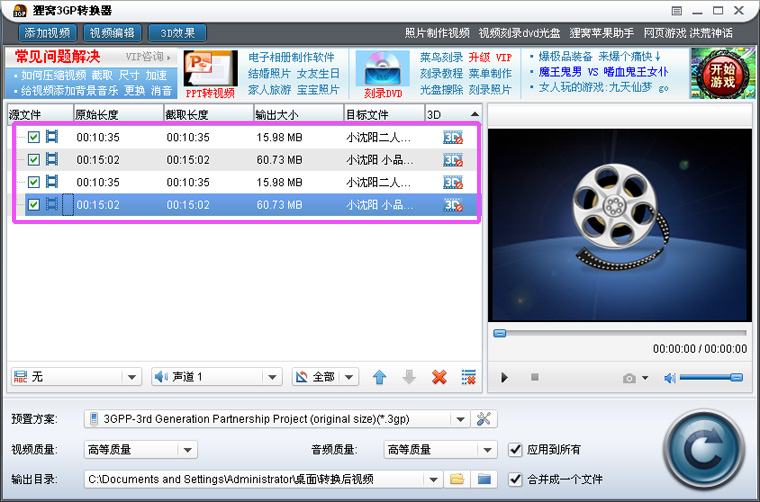Click 照片制作视频 in top bar
Image resolution: width=760 pixels, height=502 pixels.
point(437,33)
